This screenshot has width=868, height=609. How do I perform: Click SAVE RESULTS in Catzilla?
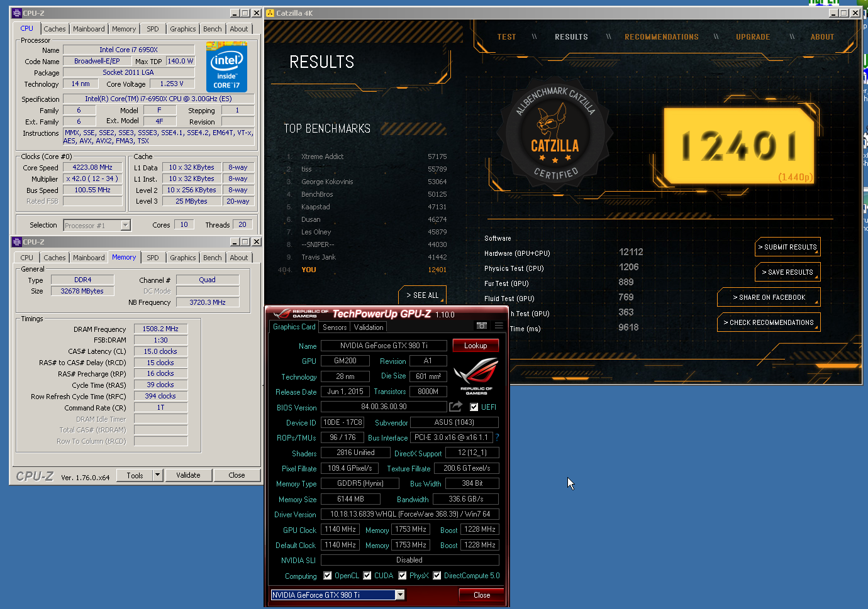(787, 272)
